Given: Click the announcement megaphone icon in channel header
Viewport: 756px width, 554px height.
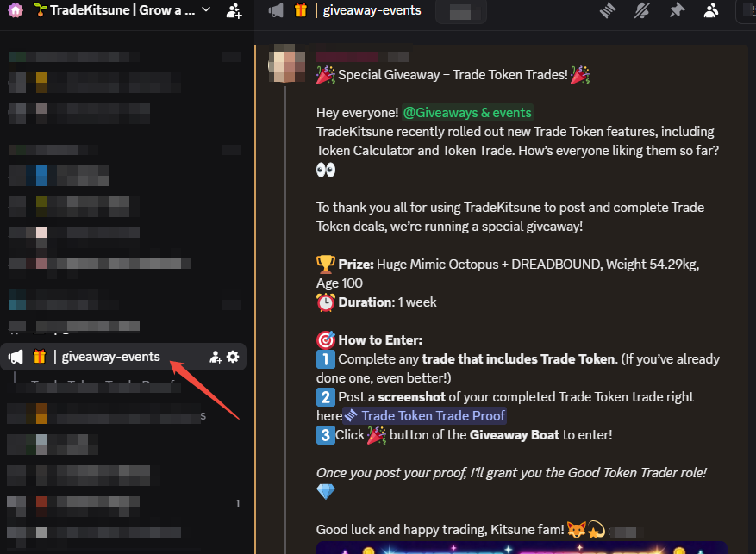Looking at the screenshot, I should (x=276, y=10).
